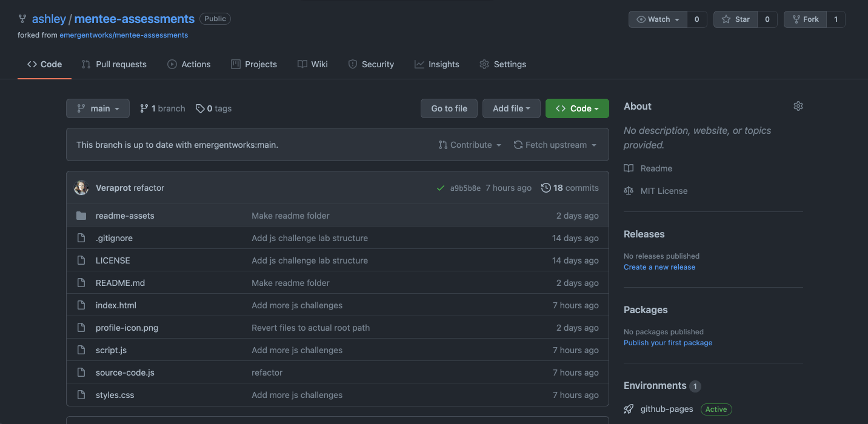Screen dimensions: 868x424
Task: Click the Star count 0 badge
Action: 767,19
